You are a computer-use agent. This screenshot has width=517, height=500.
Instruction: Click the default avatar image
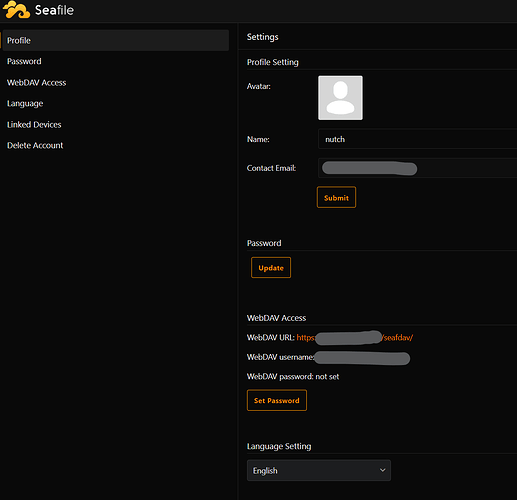click(x=340, y=98)
